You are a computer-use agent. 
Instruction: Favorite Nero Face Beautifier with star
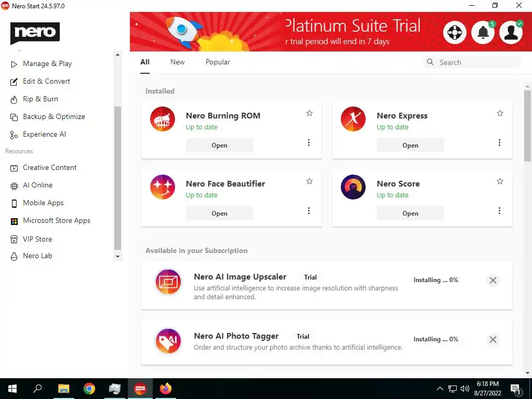tap(310, 181)
